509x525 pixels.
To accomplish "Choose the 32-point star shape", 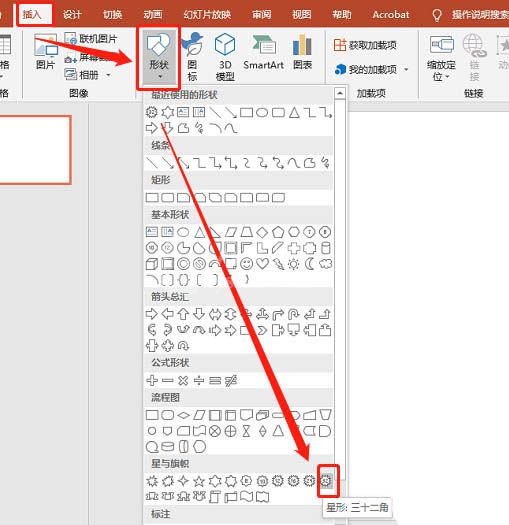I will click(326, 481).
